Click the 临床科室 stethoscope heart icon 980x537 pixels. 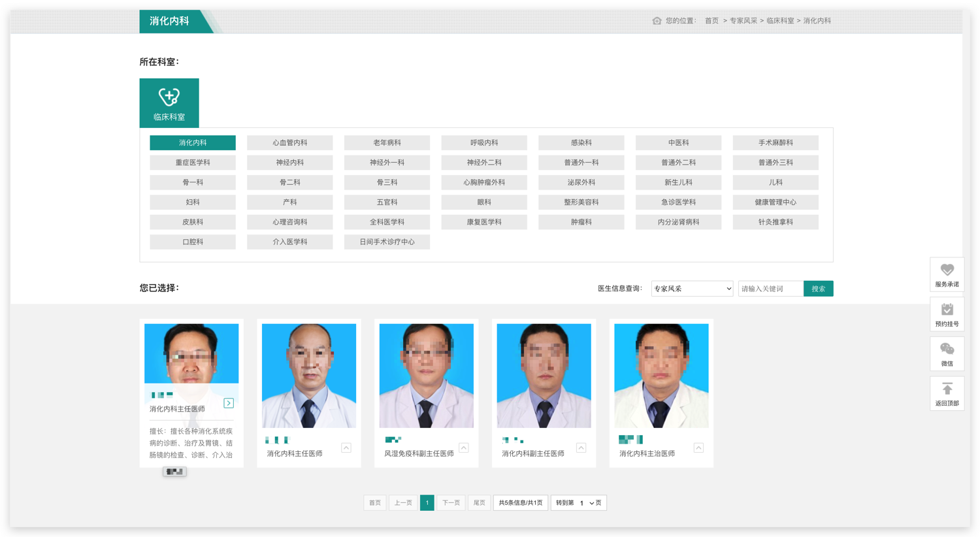pyautogui.click(x=169, y=97)
